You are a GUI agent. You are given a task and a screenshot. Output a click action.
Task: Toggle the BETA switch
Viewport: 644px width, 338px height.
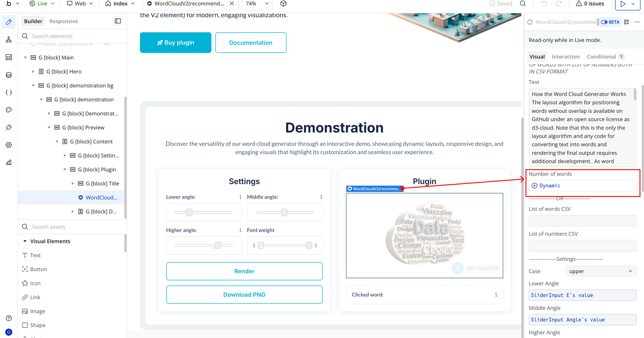click(604, 22)
